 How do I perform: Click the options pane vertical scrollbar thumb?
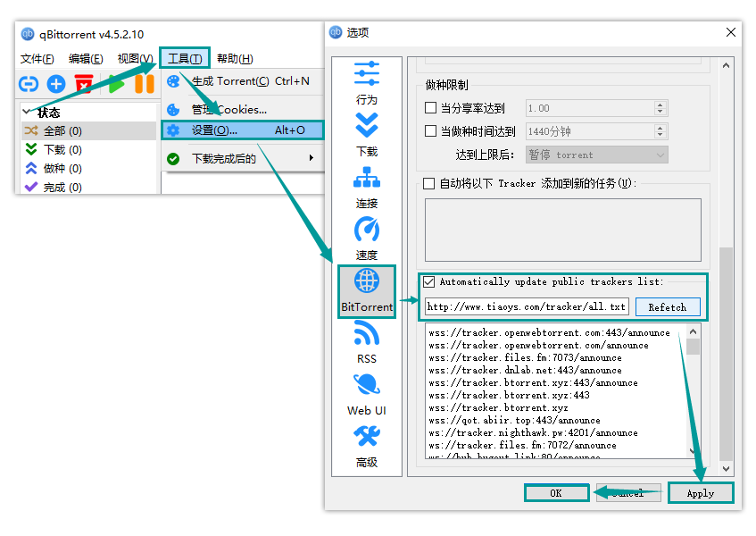click(x=726, y=354)
